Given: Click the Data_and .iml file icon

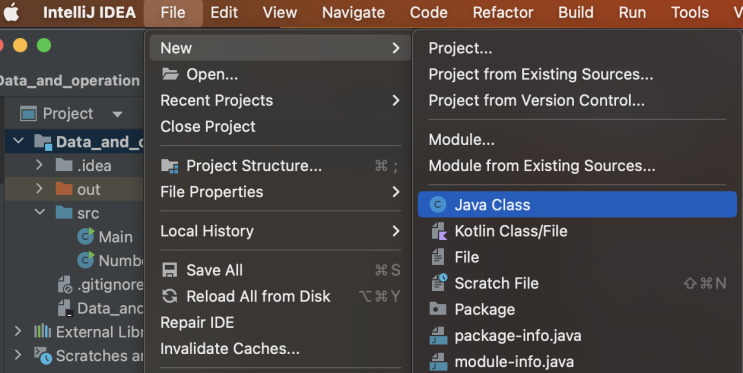Looking at the screenshot, I should pyautogui.click(x=64, y=308).
